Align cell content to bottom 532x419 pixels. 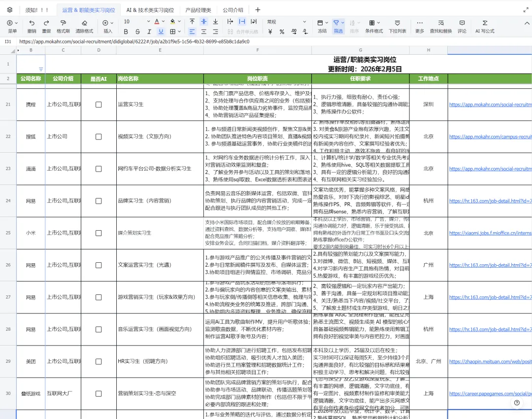point(215,21)
